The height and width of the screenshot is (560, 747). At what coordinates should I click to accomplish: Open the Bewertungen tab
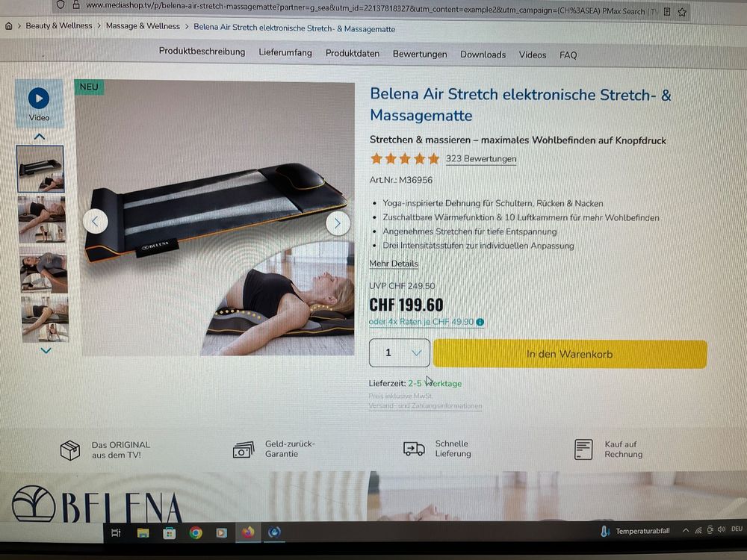(420, 55)
